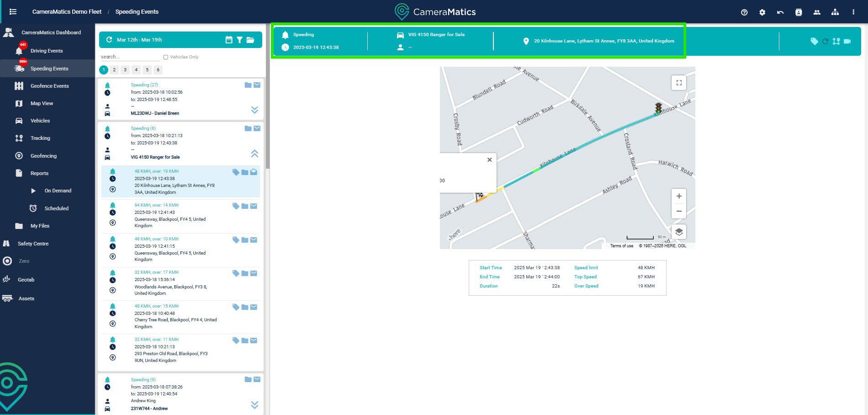Viewport: 868px width, 415px height.
Task: Open Map View from sidebar
Action: click(x=42, y=103)
